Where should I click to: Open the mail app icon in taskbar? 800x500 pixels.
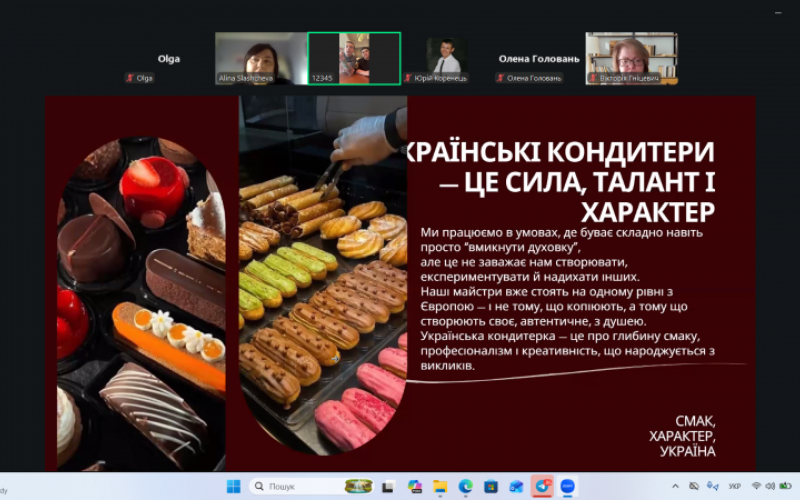(x=517, y=486)
